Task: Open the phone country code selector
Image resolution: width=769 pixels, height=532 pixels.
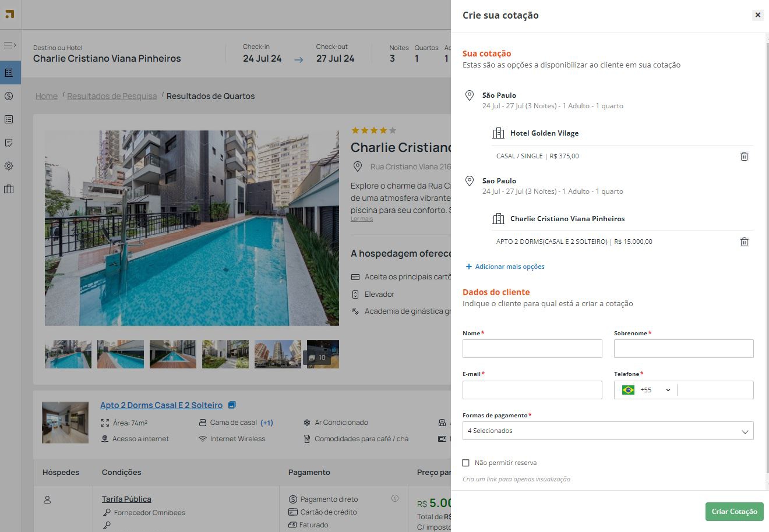Action: pyautogui.click(x=645, y=390)
